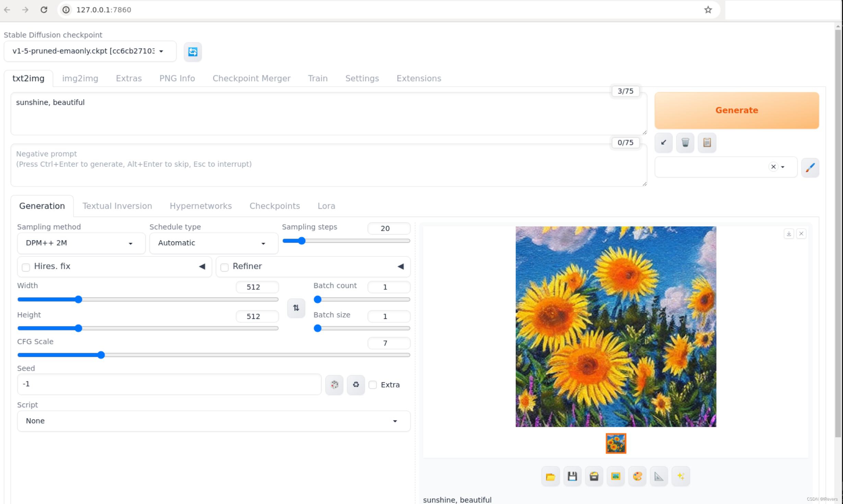Click the recycle icon to reuse seed
The image size is (843, 504).
pyautogui.click(x=356, y=385)
